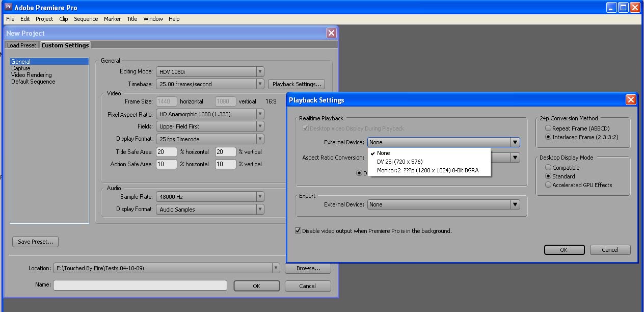The height and width of the screenshot is (312, 644).
Task: Click the Frame Size horizontal field
Action: pyautogui.click(x=166, y=101)
